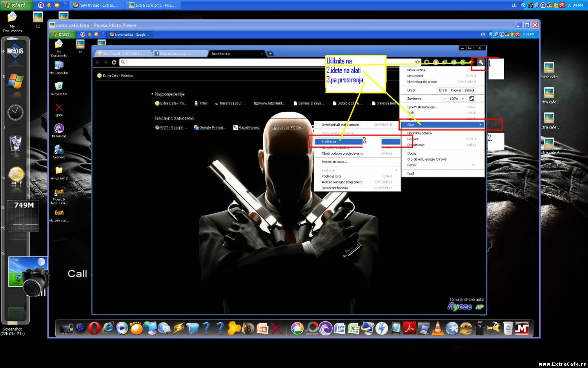Screen dimensions: 588x368
Task: Open the igrice red X shortcut
Action: [x=59, y=110]
